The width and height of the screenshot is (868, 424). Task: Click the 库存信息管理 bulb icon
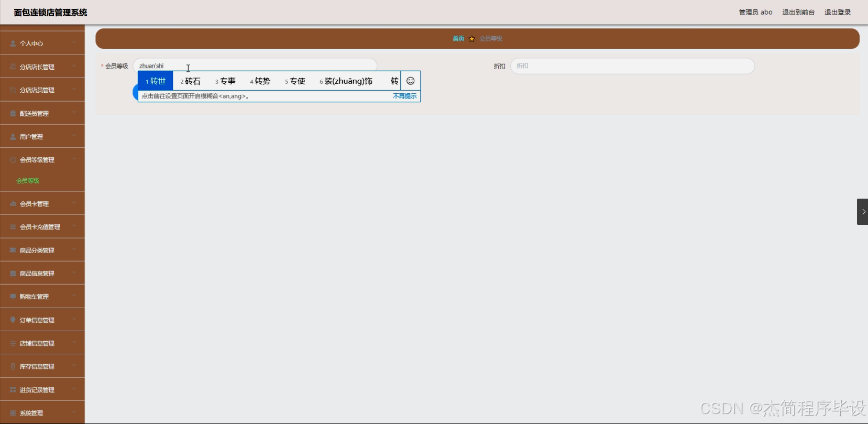(x=13, y=366)
